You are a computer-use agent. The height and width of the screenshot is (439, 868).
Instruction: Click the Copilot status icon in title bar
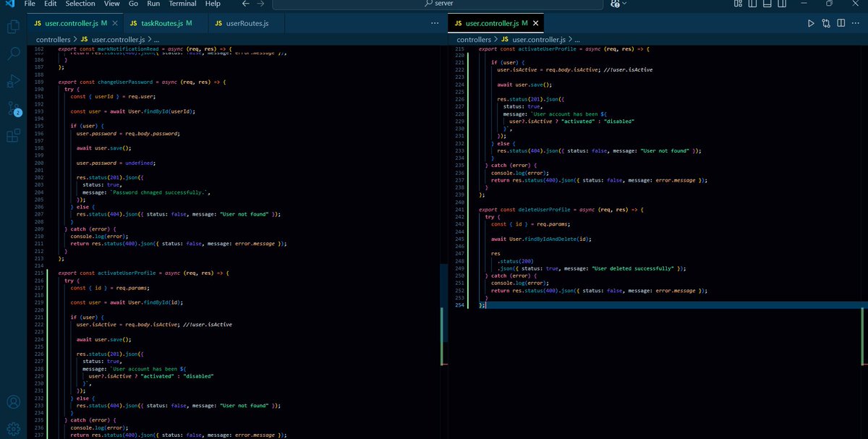click(x=616, y=4)
